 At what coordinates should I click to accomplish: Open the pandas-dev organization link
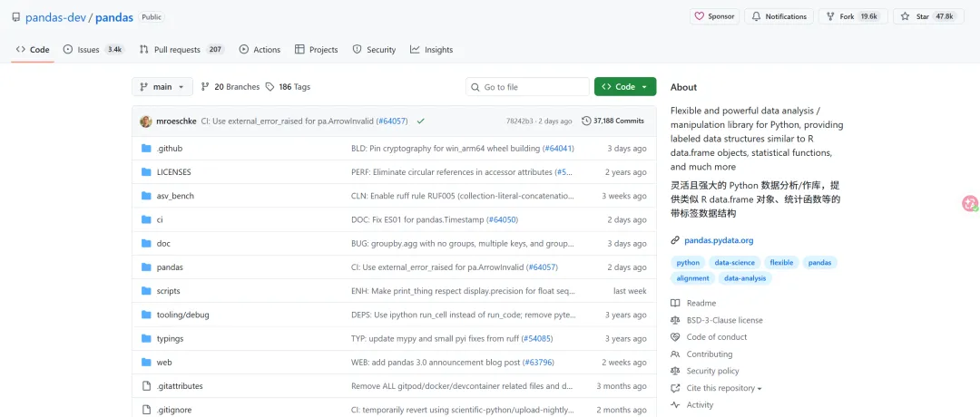click(55, 17)
